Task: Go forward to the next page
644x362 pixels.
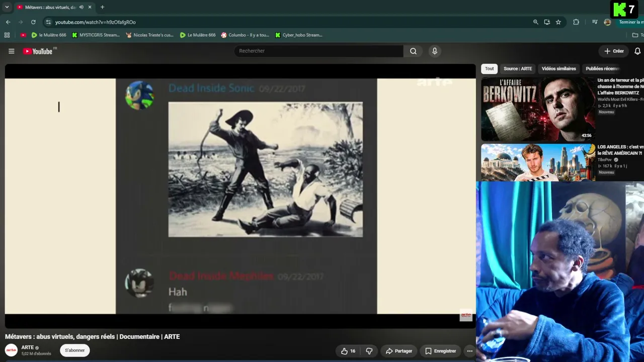Action: (x=21, y=22)
